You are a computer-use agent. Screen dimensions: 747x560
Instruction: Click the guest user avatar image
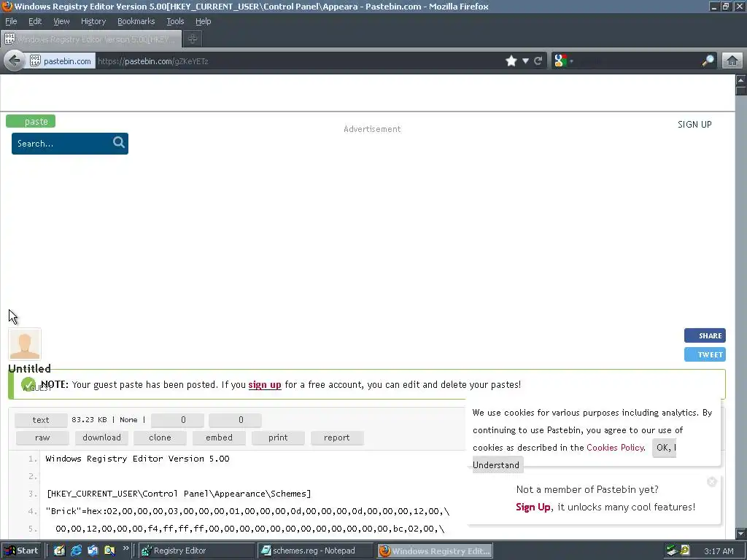tap(25, 344)
